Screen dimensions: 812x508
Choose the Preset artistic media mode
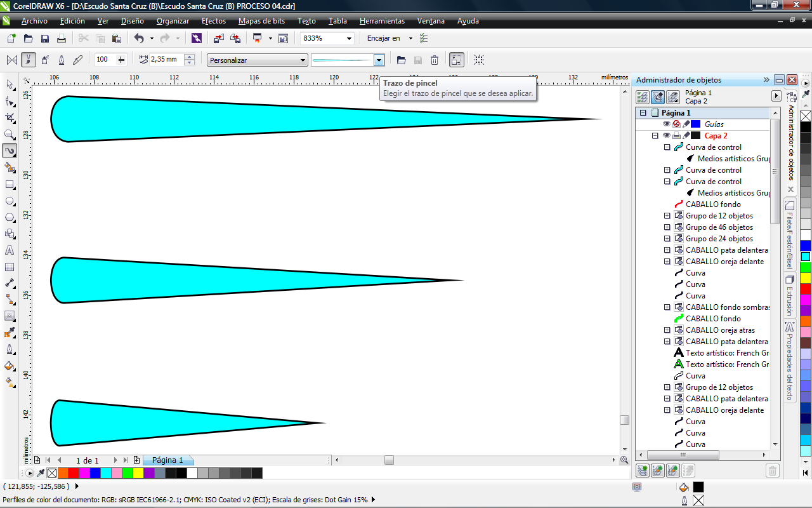tap(12, 60)
